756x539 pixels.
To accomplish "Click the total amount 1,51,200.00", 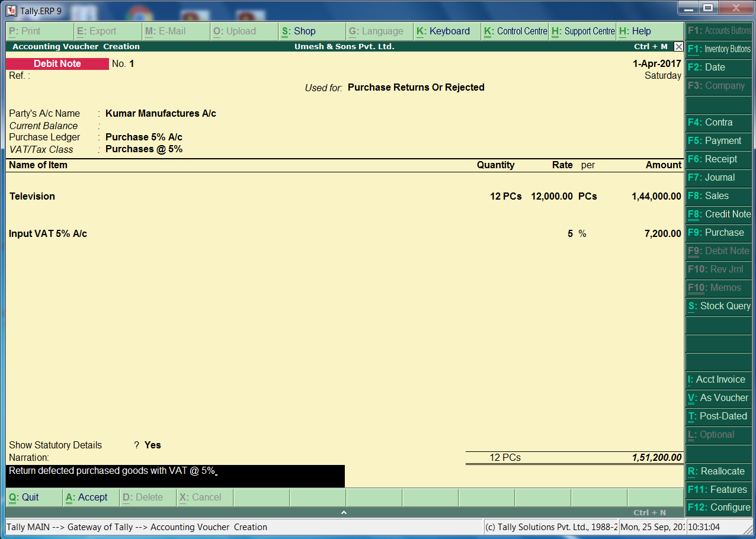I will pyautogui.click(x=657, y=458).
